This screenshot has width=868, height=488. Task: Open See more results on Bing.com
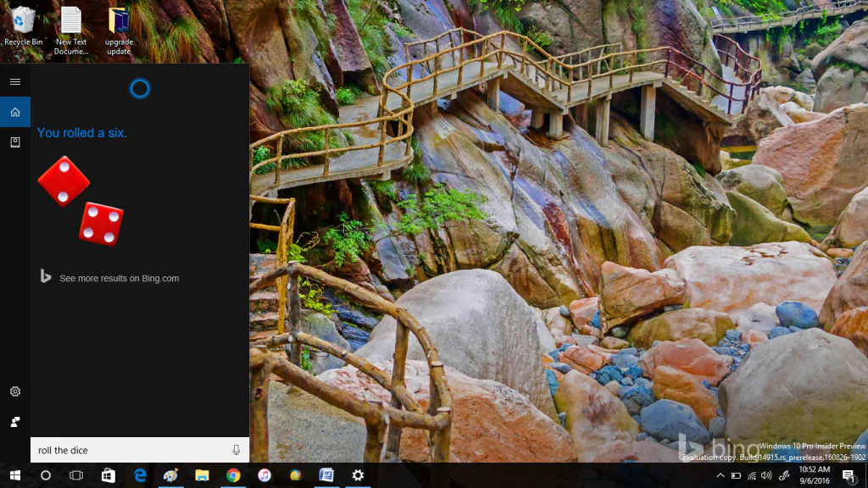point(119,278)
